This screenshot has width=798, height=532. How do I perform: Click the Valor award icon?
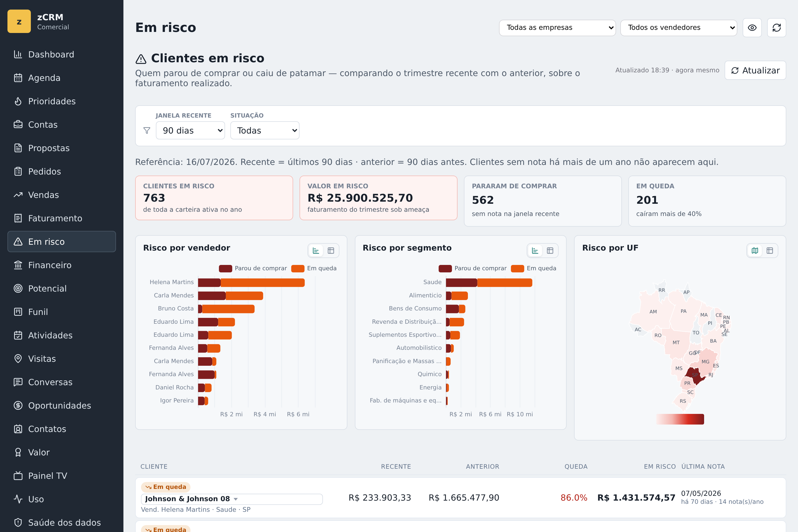[x=18, y=452]
